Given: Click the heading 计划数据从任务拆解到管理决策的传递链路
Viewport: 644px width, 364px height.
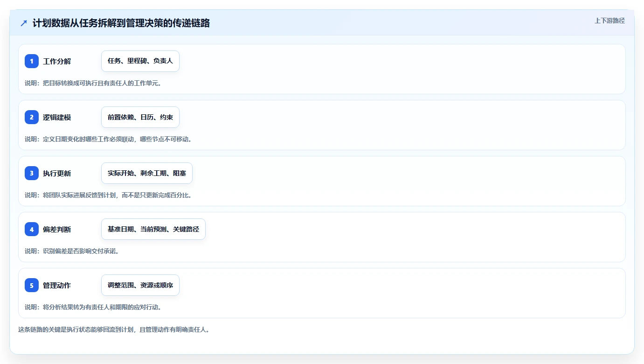Looking at the screenshot, I should 121,23.
